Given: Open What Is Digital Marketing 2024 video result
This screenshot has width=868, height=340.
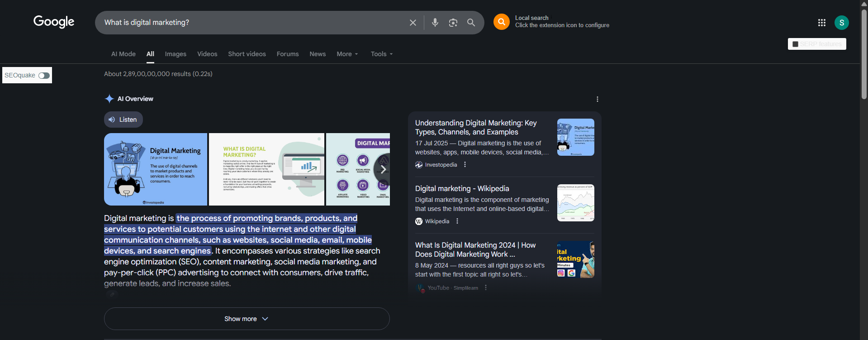Looking at the screenshot, I should [x=475, y=250].
